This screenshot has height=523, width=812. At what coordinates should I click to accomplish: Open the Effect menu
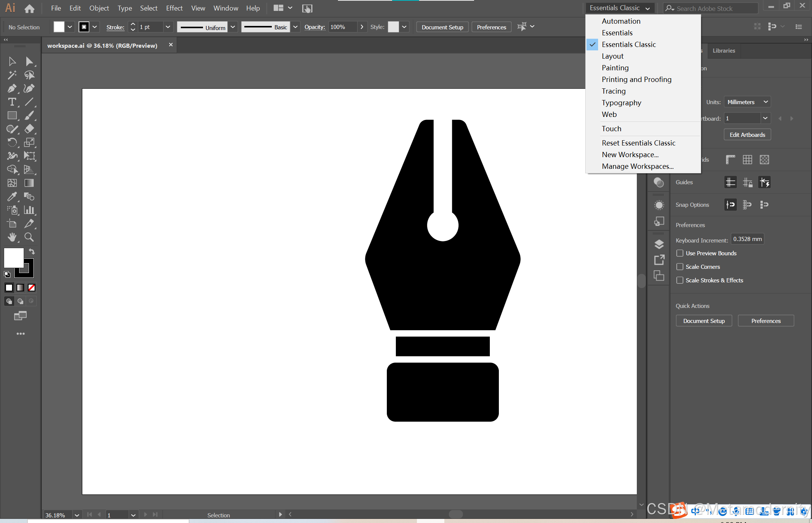click(174, 8)
